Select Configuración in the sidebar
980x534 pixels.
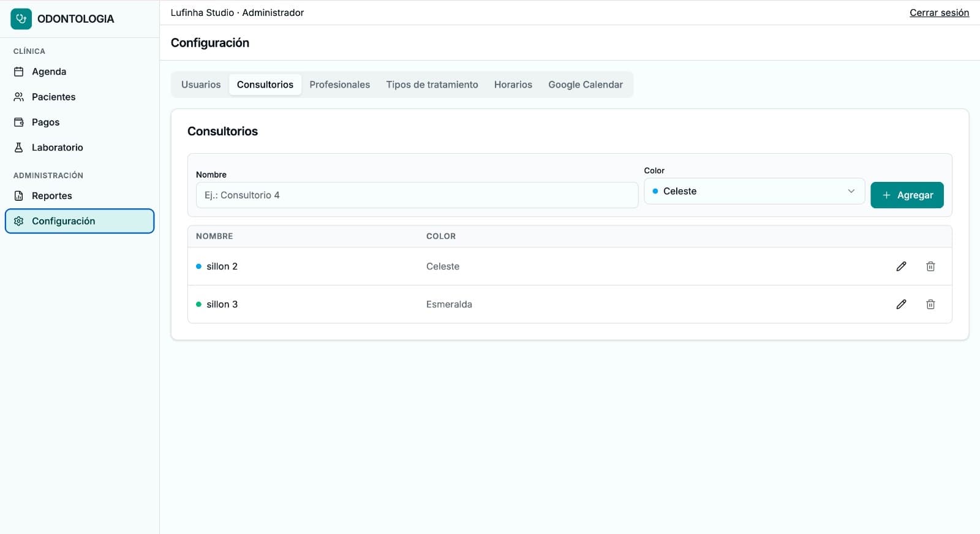(x=80, y=221)
